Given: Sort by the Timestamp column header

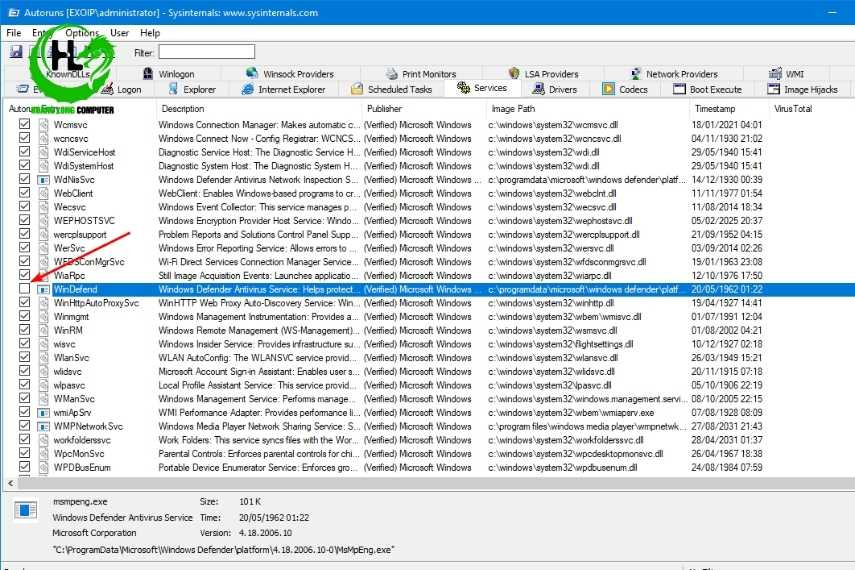Looking at the screenshot, I should tap(715, 108).
